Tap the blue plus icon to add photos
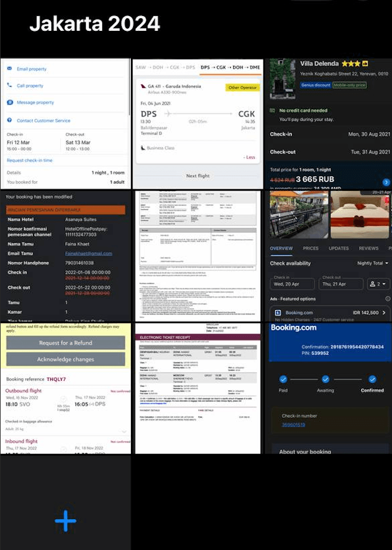The image size is (392, 550). 65,521
